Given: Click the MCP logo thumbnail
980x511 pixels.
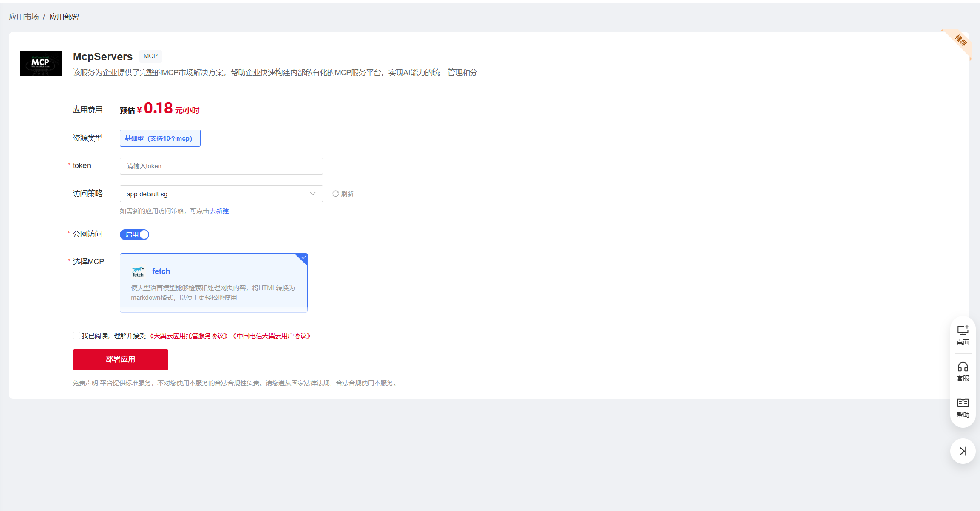Looking at the screenshot, I should 41,64.
